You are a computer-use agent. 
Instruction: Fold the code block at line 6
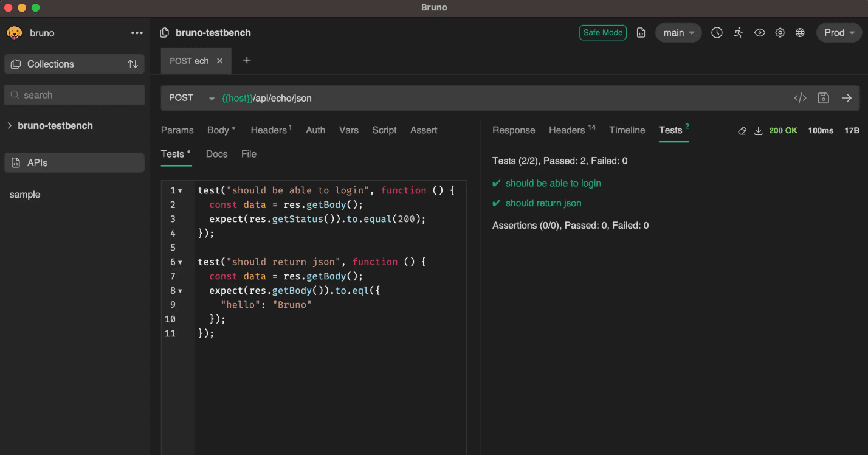click(x=181, y=262)
